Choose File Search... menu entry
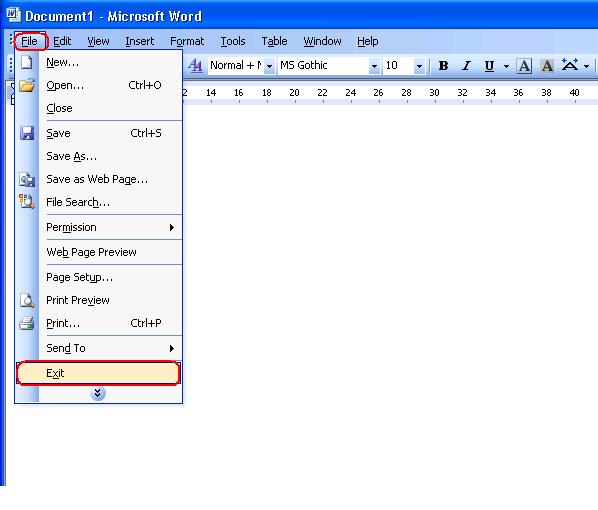Viewport: 598px width, 510px height. pyautogui.click(x=99, y=202)
